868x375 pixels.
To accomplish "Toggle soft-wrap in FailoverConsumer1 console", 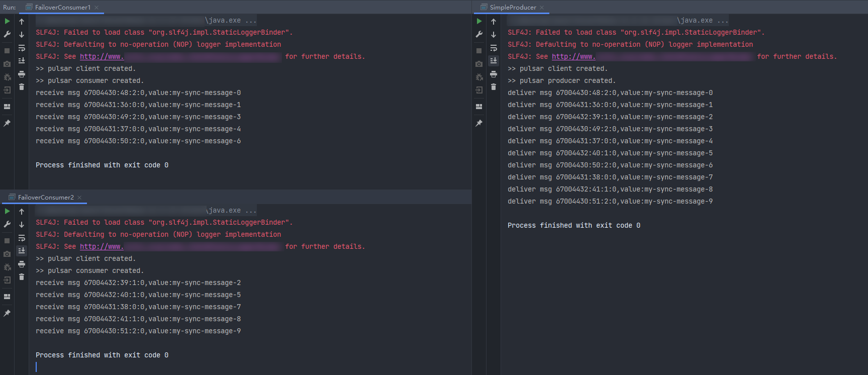I will point(22,48).
